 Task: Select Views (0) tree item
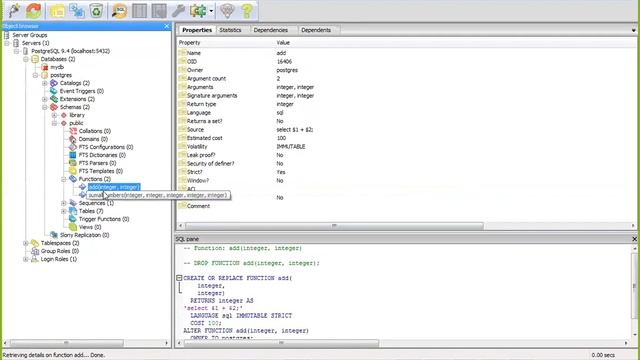pos(90,227)
